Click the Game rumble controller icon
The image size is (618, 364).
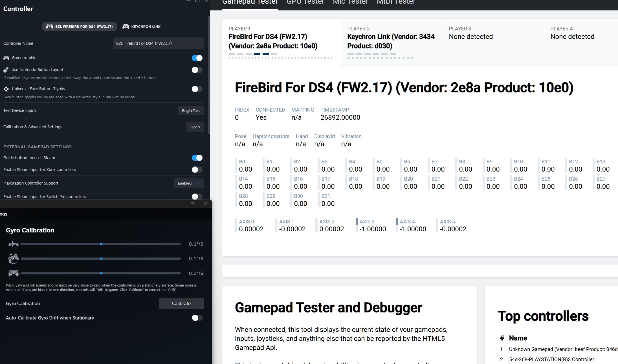tap(6, 58)
